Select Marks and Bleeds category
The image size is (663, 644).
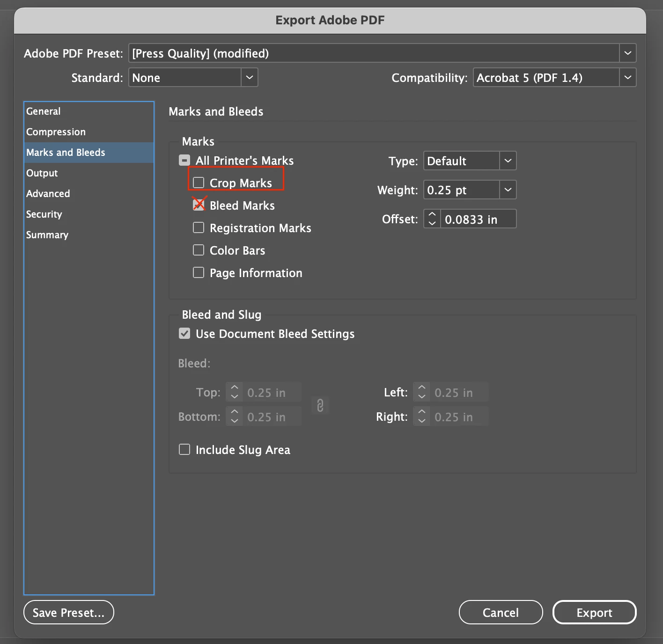(x=89, y=153)
